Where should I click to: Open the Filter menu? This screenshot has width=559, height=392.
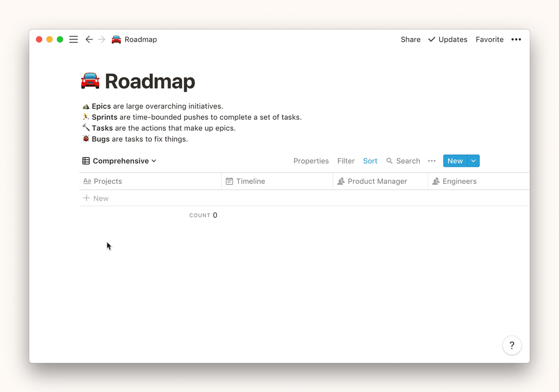[346, 161]
